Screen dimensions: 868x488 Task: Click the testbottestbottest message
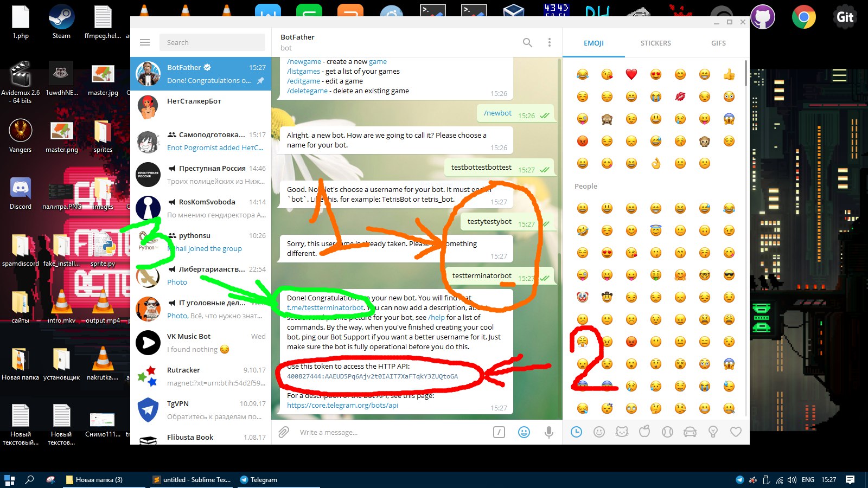(x=499, y=168)
